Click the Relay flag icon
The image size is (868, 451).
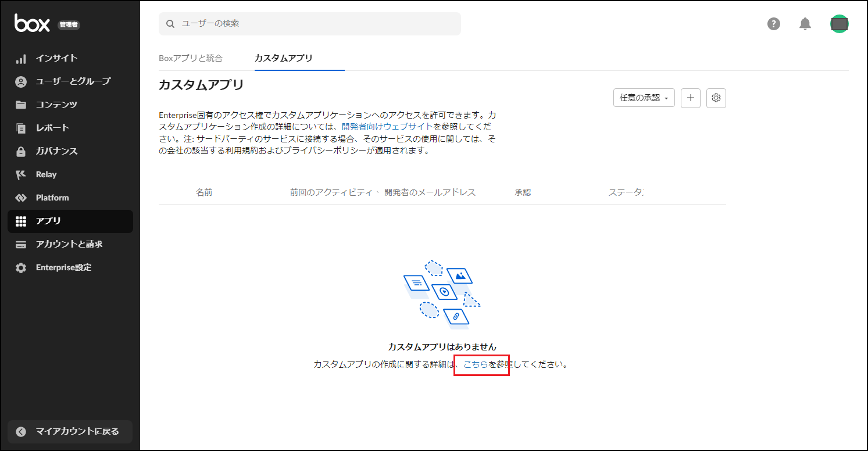click(21, 175)
